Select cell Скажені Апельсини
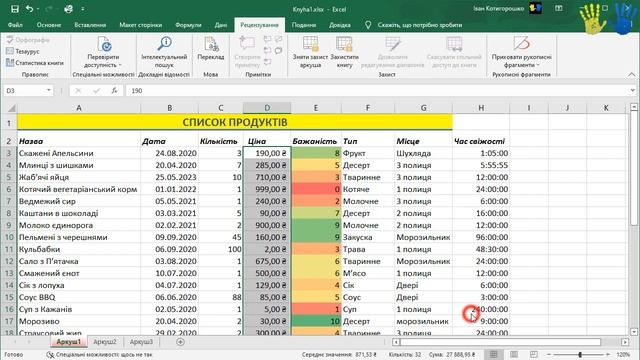The width and height of the screenshot is (640, 360). coord(79,153)
